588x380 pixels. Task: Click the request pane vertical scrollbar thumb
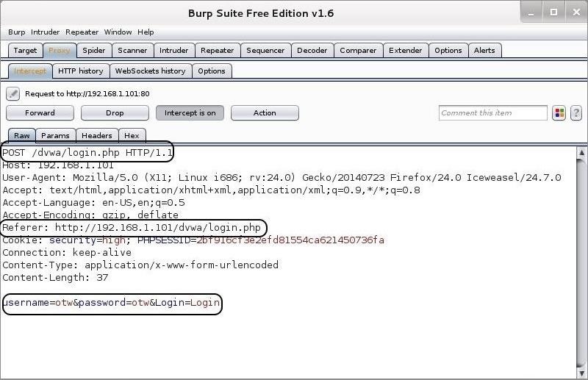click(x=581, y=262)
